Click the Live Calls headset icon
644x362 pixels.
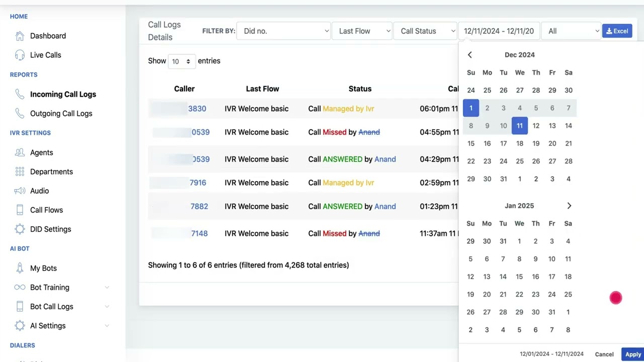20,55
